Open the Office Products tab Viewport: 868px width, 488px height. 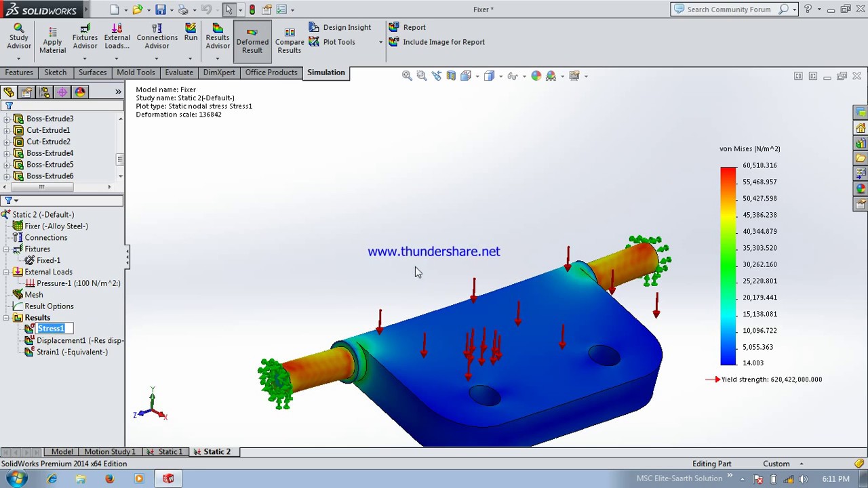271,73
